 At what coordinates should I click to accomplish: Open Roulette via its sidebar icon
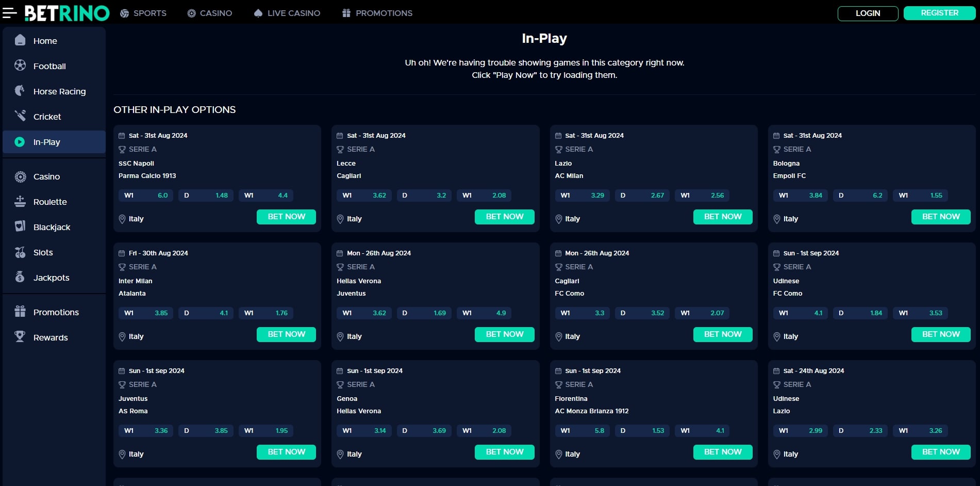pyautogui.click(x=20, y=201)
